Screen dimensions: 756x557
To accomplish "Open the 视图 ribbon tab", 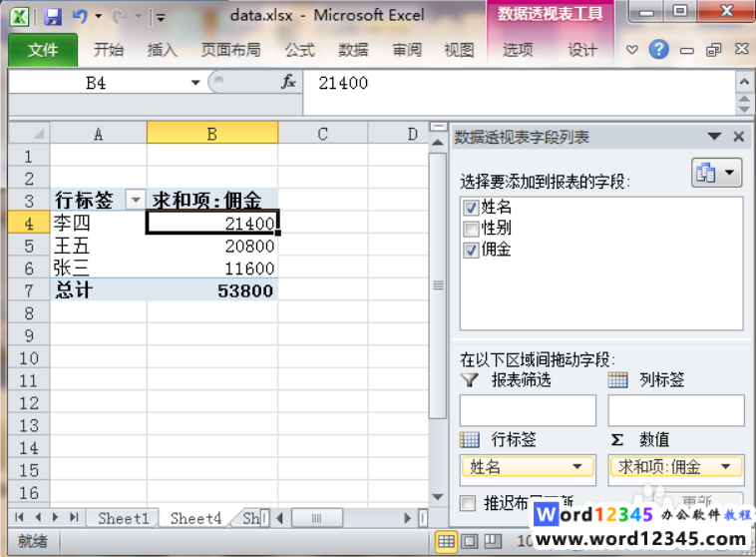I will [459, 50].
